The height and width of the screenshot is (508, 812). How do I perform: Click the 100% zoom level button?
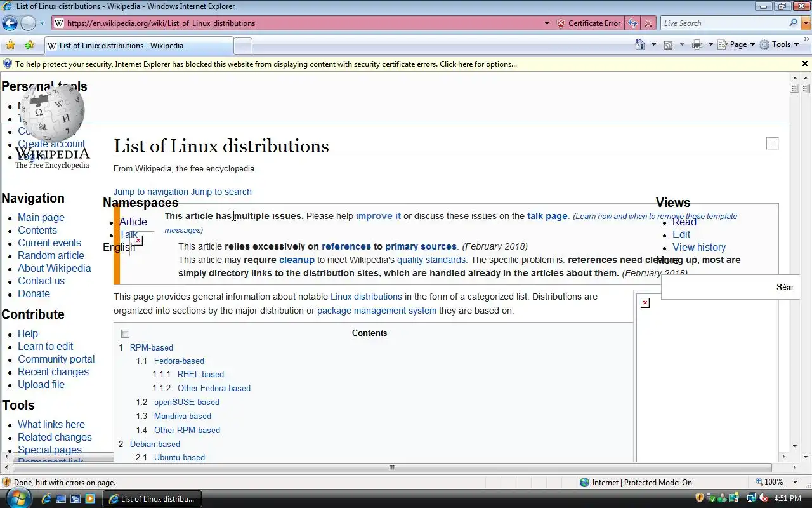tap(769, 482)
